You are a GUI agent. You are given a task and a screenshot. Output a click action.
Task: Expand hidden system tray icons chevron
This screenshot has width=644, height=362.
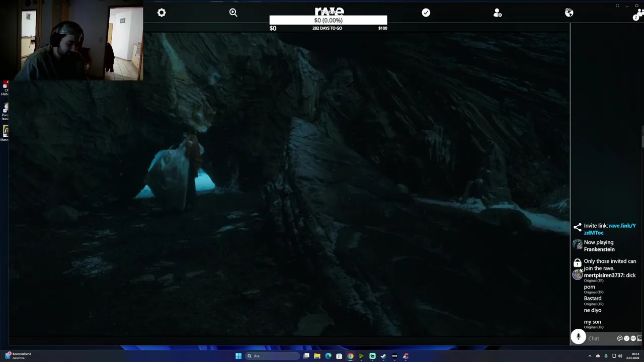[590, 356]
